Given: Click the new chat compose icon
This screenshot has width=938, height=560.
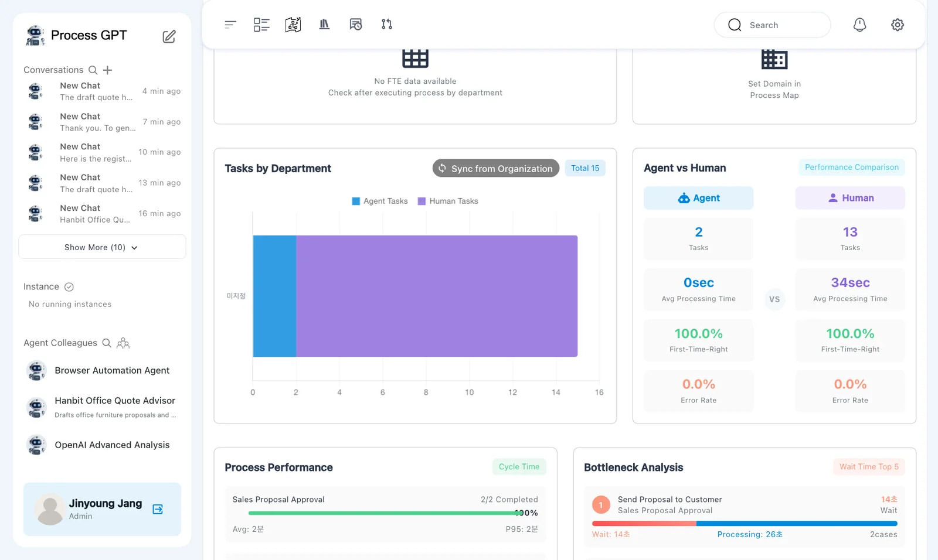Looking at the screenshot, I should pos(169,36).
